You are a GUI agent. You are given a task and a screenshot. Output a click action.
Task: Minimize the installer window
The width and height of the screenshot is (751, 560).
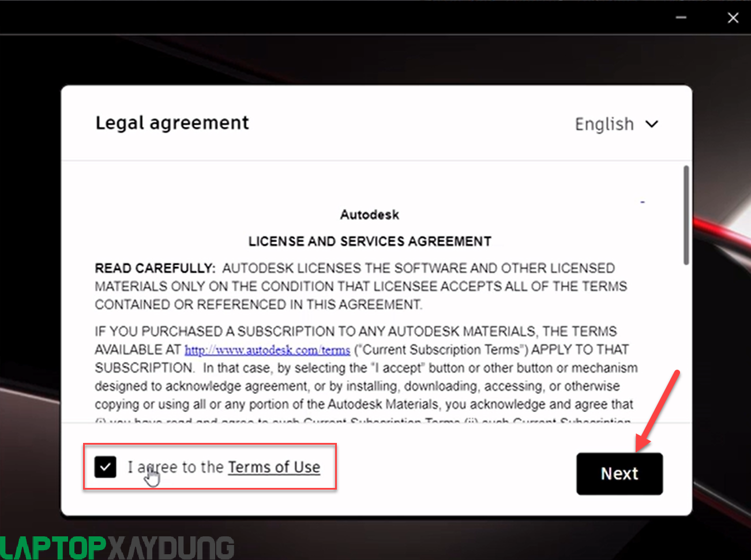[681, 18]
